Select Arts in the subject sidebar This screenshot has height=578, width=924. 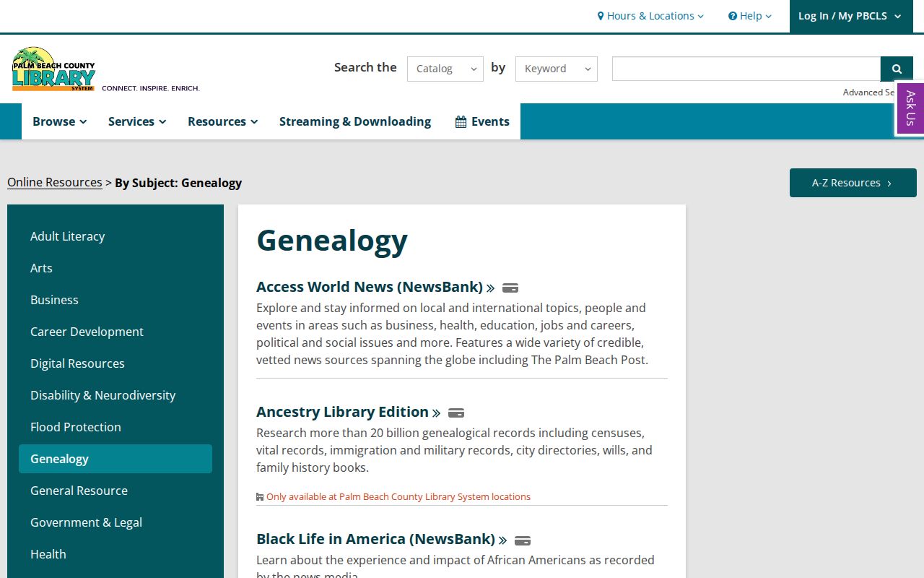point(115,268)
